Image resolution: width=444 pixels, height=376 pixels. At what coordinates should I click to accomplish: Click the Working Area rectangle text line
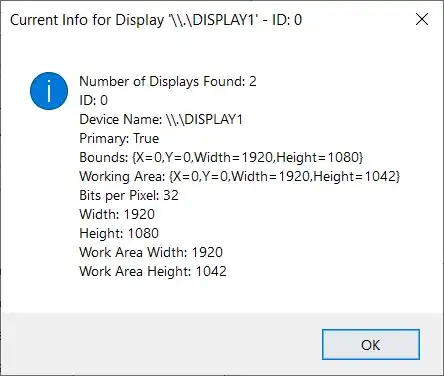[239, 176]
